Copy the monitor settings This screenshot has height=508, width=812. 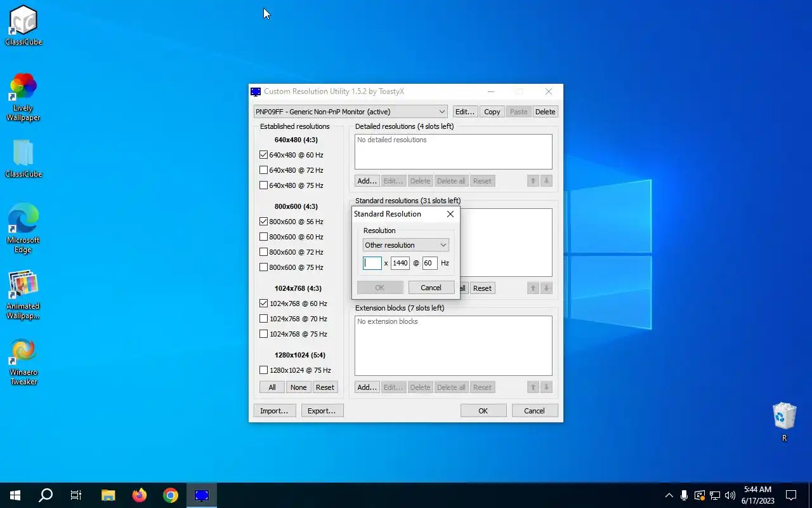(x=492, y=112)
